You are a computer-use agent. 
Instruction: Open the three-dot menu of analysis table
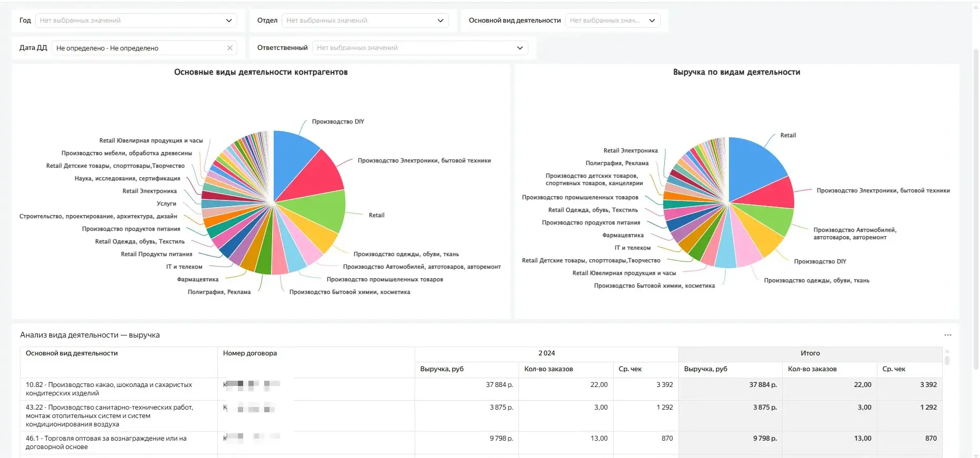click(x=947, y=335)
